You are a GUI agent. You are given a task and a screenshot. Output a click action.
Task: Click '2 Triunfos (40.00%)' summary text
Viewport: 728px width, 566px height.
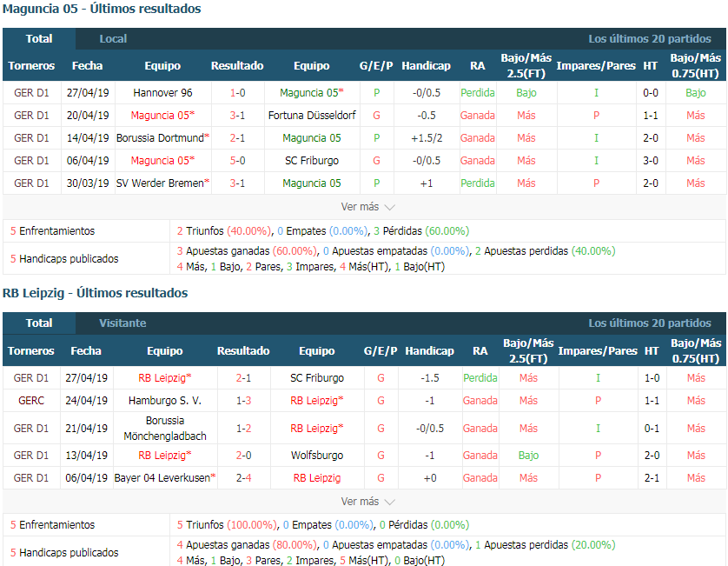coord(223,231)
